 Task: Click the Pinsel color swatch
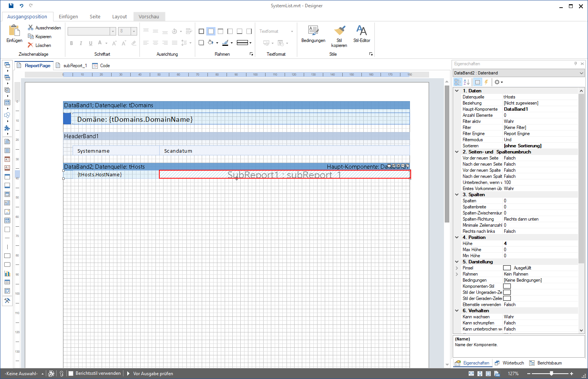pos(507,268)
